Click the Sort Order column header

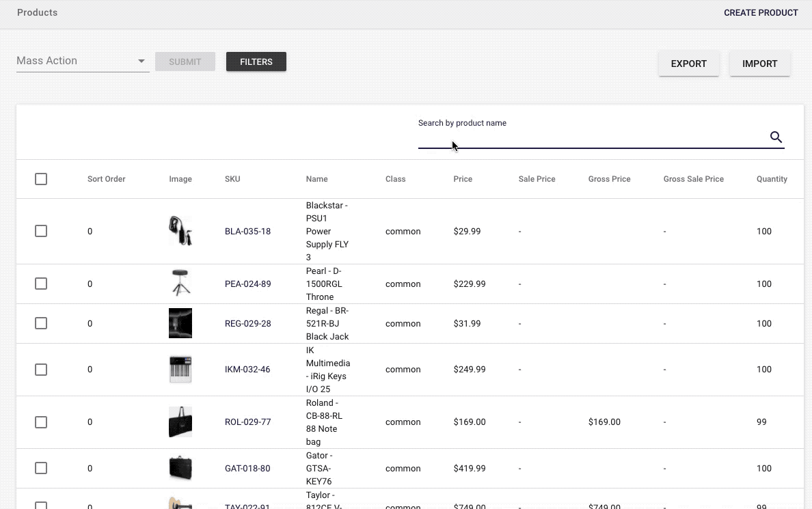point(106,179)
